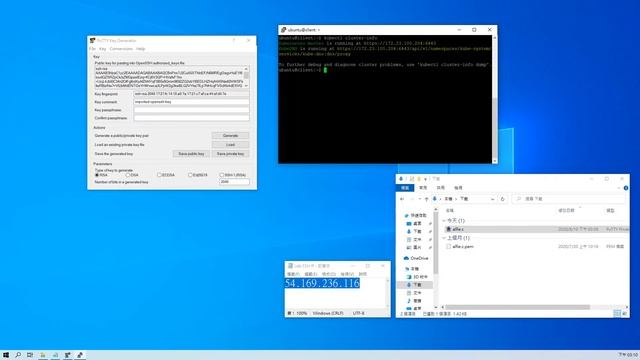
Task: Click the Music folder in Explorer sidebar
Action: pos(414,301)
